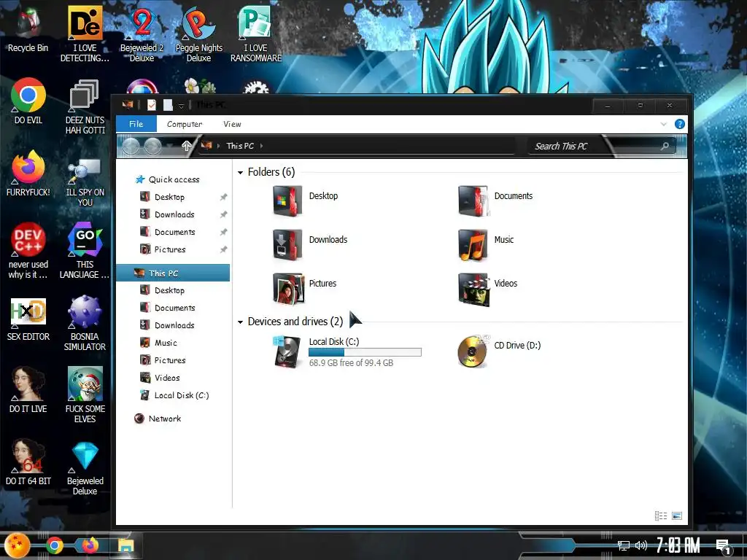Screen dimensions: 747x560
Task: Expand the ribbon with the chevron arrow
Action: 664,124
